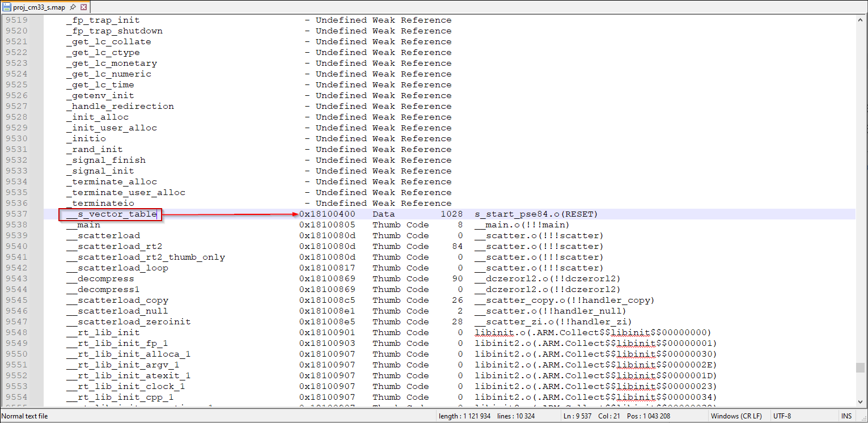This screenshot has width=868, height=423.
Task: Click line number 9519 in the margin
Action: click(x=16, y=20)
